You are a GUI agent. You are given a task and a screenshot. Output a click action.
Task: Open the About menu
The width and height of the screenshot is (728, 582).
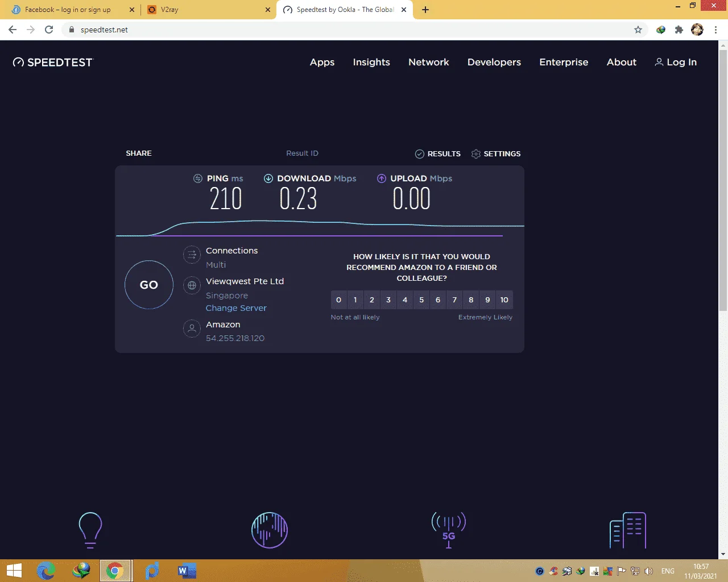(622, 63)
